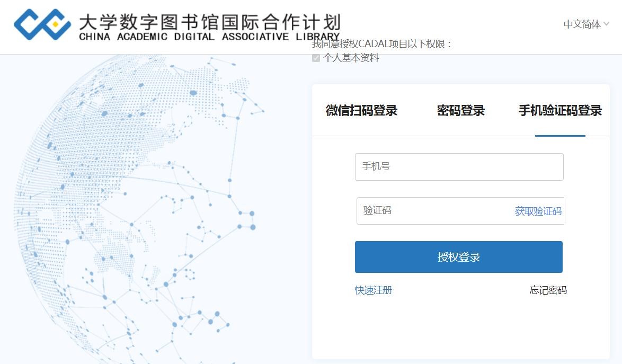The width and height of the screenshot is (622, 364).
Task: Select the 密码登录 tab
Action: (x=460, y=111)
